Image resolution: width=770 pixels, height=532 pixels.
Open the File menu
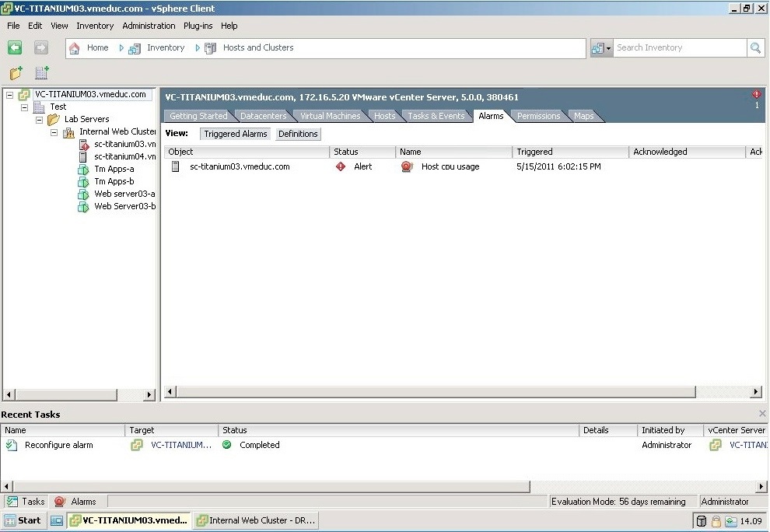point(13,26)
